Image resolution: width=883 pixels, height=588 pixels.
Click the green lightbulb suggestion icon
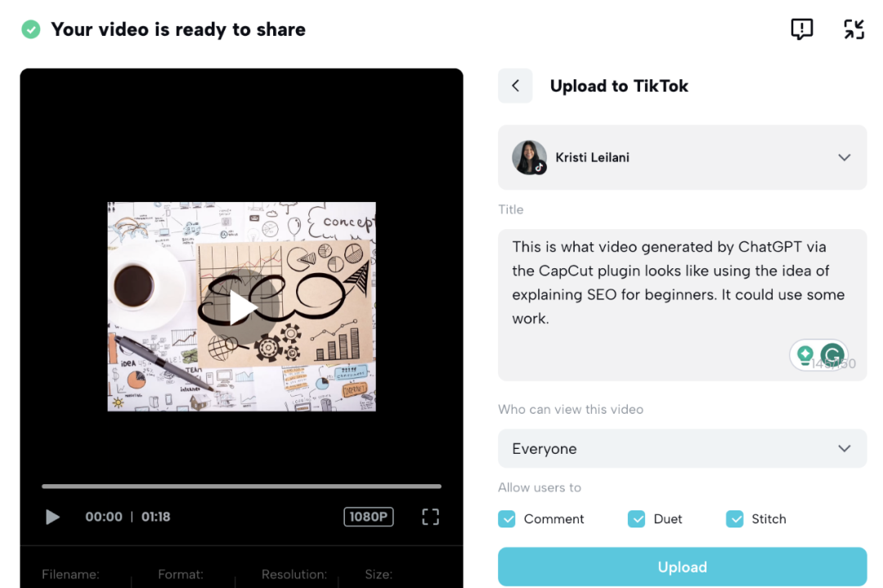pos(805,356)
